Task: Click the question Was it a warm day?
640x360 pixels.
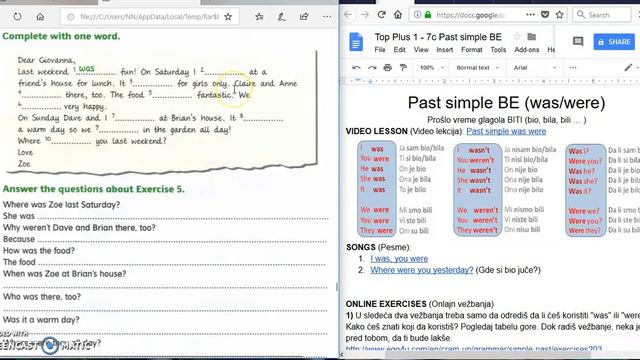Action: [41, 320]
